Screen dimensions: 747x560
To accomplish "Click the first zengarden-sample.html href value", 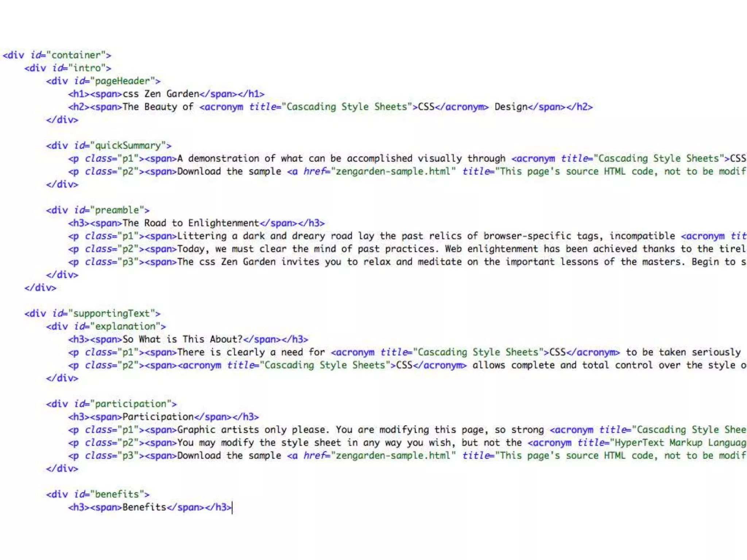I will [393, 171].
